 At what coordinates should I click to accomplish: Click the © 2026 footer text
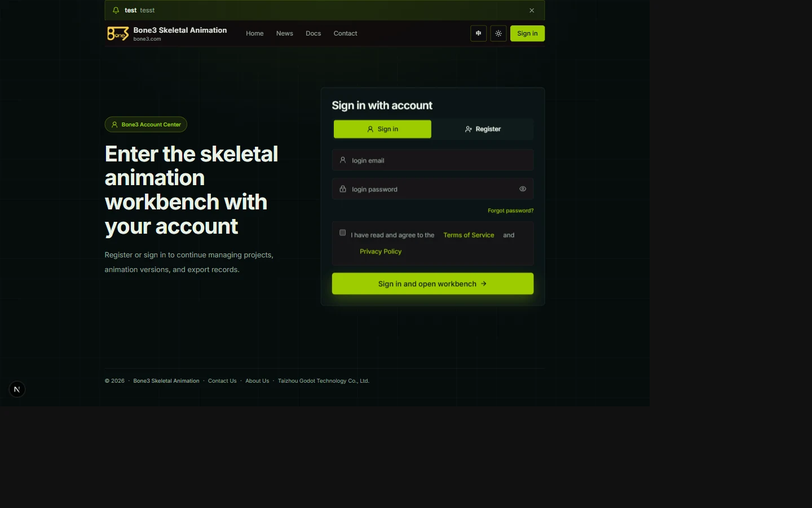[x=114, y=381]
